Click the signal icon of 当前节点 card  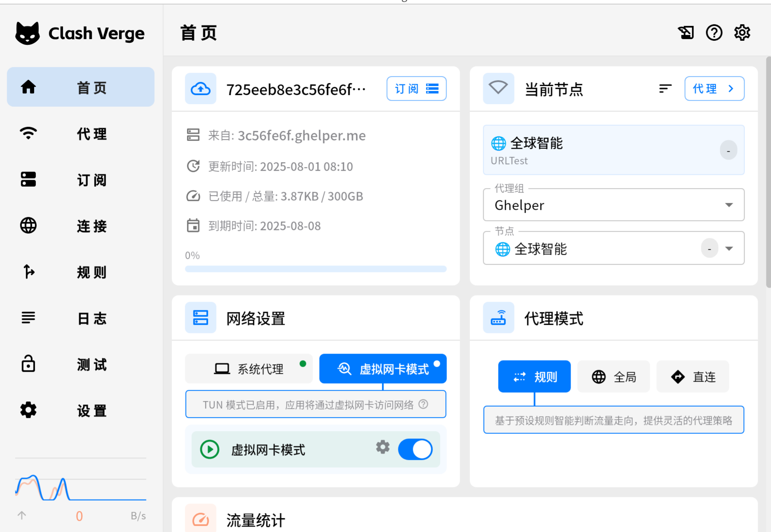498,89
